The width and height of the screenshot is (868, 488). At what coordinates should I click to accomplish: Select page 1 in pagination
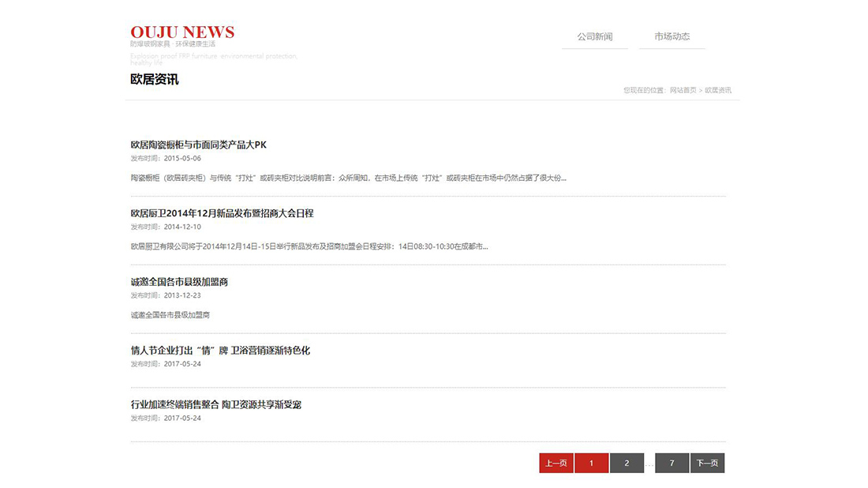[591, 463]
